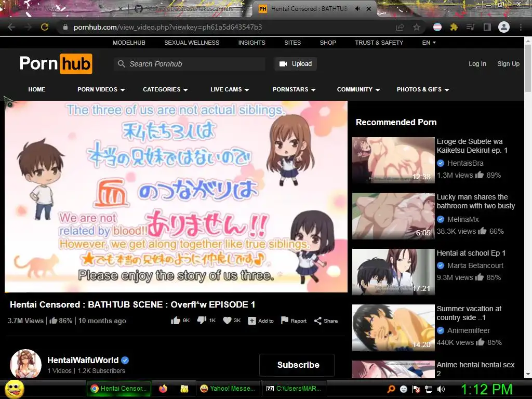Click the Upload button
Image resolution: width=532 pixels, height=399 pixels.
[296, 64]
